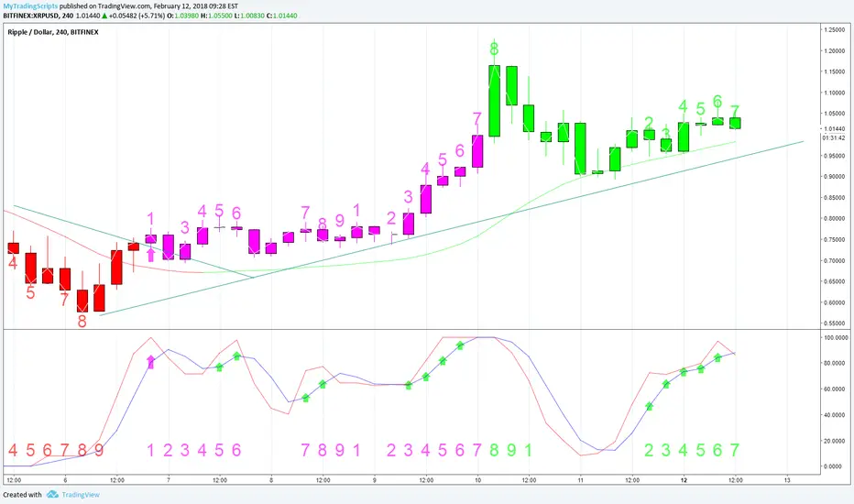Click the 0.55000 price axis label
The height and width of the screenshot is (504, 854).
coord(835,323)
